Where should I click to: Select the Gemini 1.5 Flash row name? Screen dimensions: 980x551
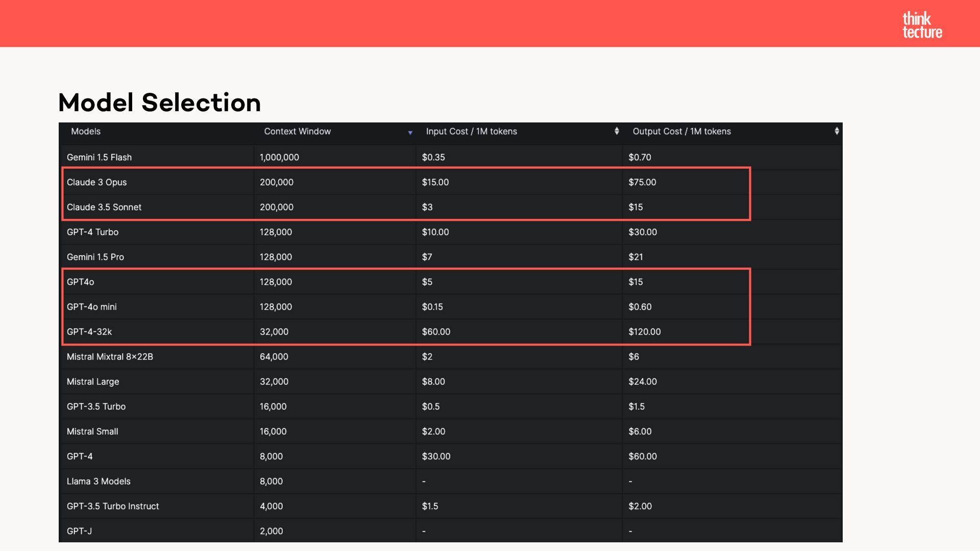tap(99, 157)
